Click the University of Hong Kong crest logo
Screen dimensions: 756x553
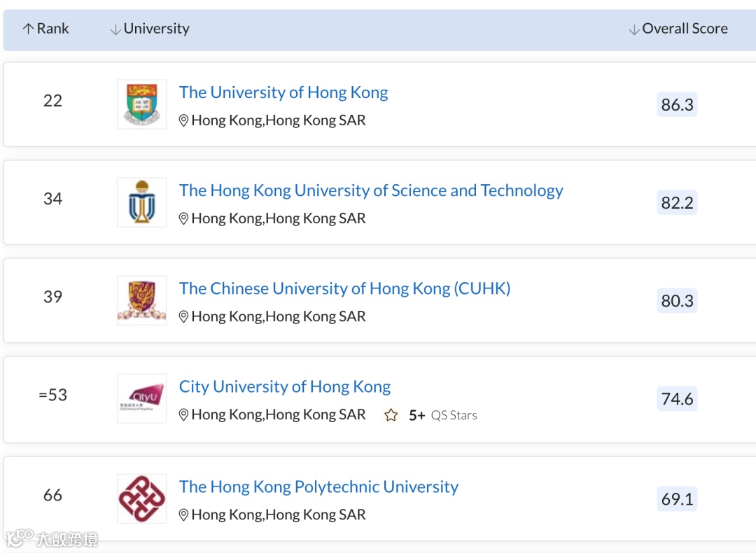pyautogui.click(x=141, y=104)
